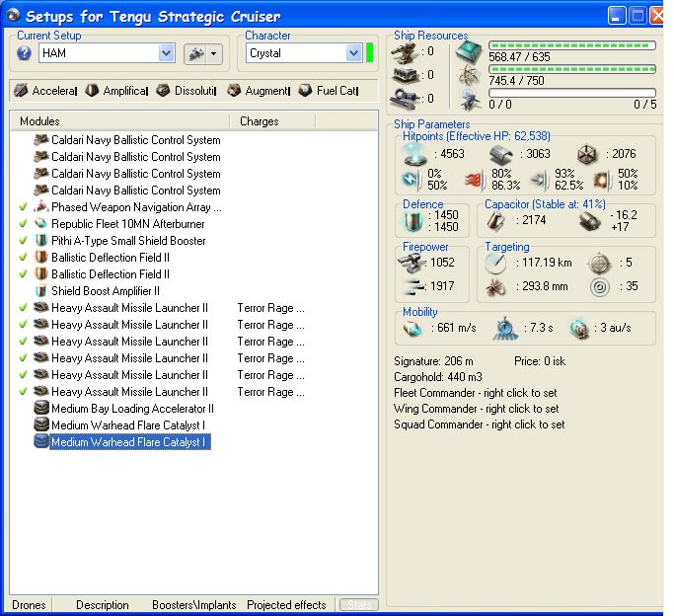Select the Accelerated Ejection Bay subsystem icon
The image size is (674, 616).
click(21, 91)
